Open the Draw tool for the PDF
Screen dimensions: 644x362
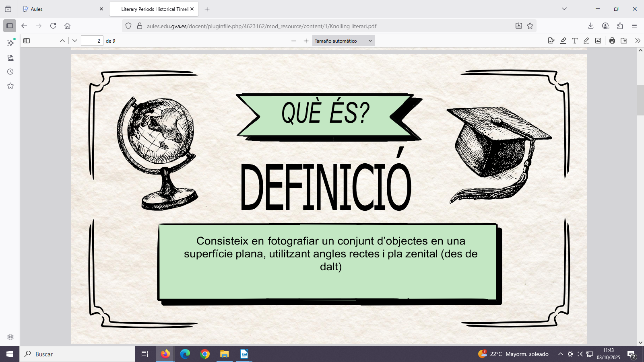(586, 40)
